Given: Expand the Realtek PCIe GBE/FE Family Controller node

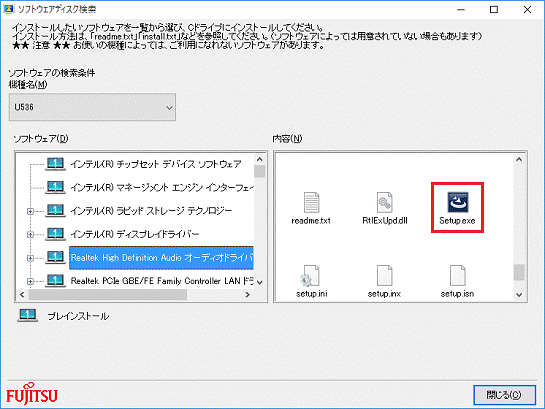Looking at the screenshot, I should pos(30,281).
